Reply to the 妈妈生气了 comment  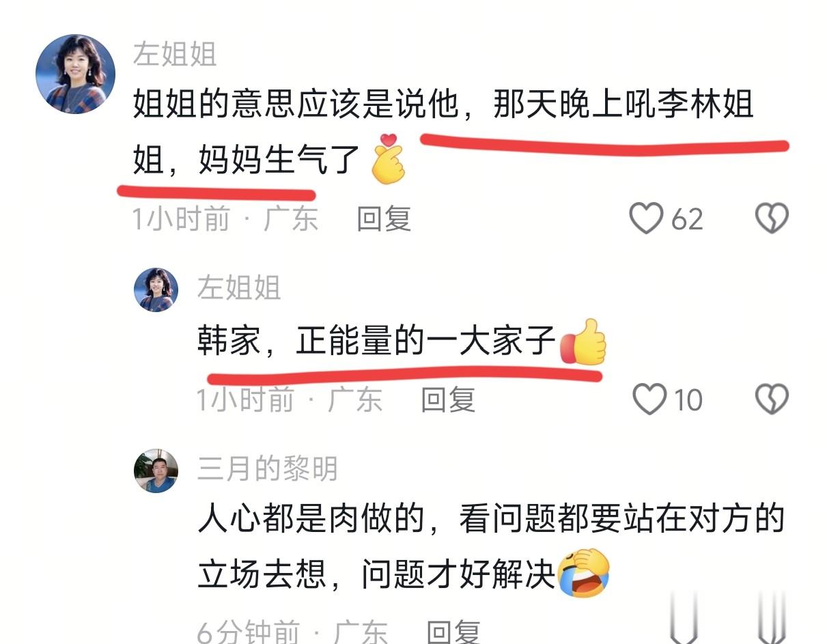[x=384, y=219]
